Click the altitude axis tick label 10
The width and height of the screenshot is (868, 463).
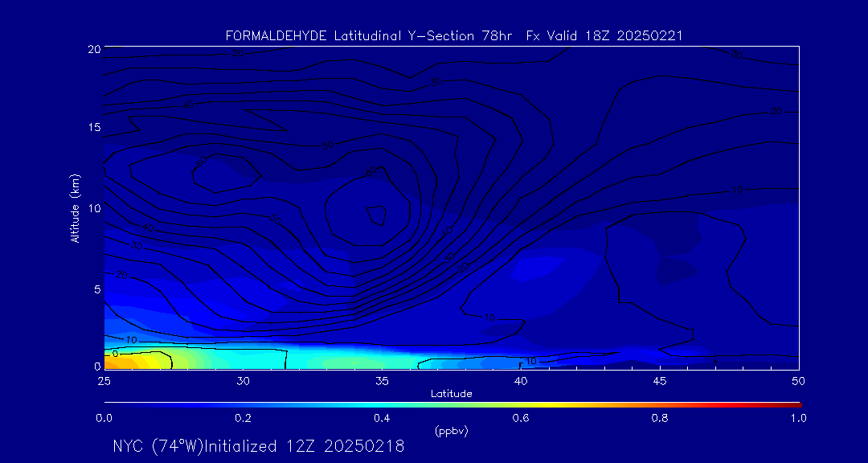pyautogui.click(x=93, y=207)
